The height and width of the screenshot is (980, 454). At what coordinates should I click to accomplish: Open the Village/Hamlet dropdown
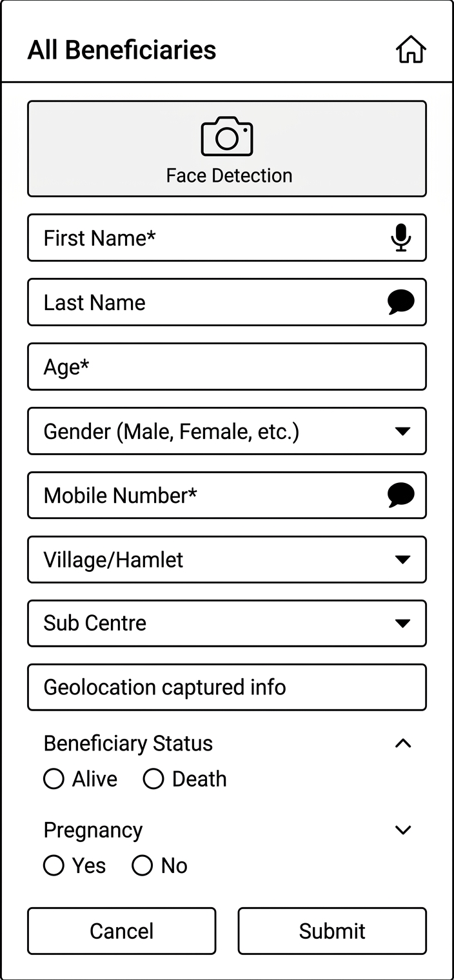(402, 560)
